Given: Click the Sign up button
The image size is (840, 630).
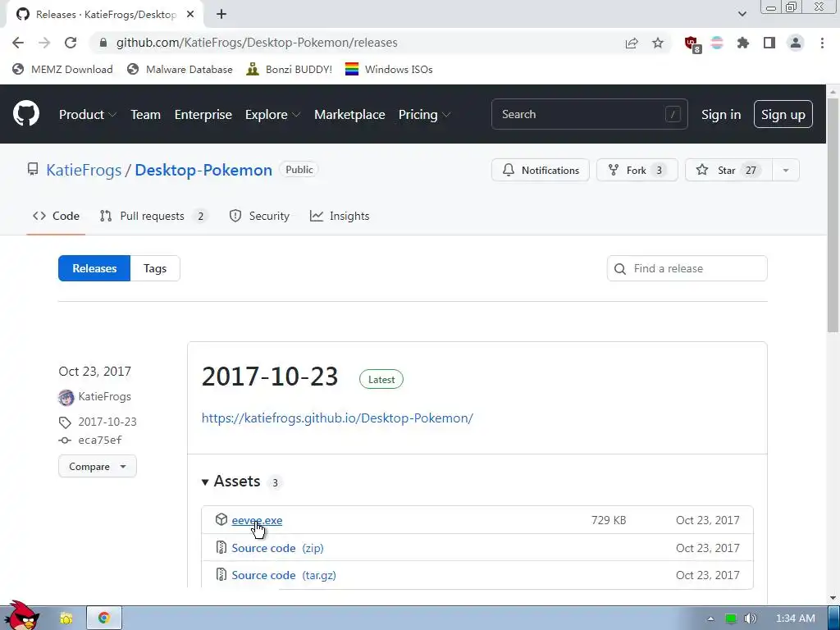Looking at the screenshot, I should 783,114.
